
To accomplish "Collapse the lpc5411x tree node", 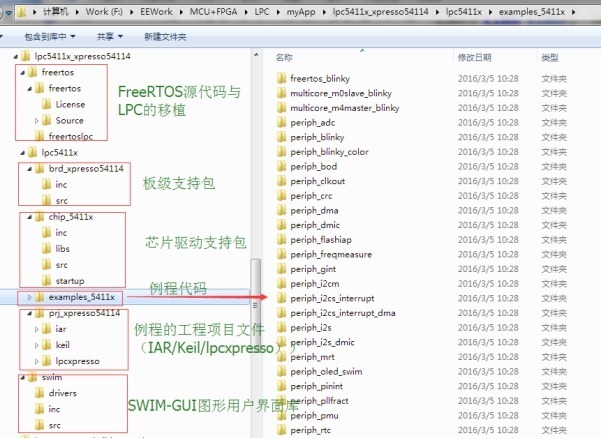I will click(23, 153).
